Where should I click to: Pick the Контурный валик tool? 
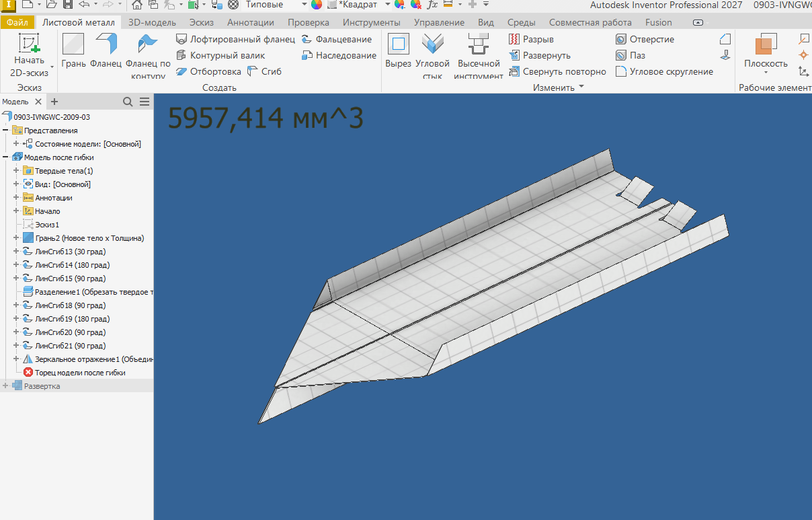(220, 55)
